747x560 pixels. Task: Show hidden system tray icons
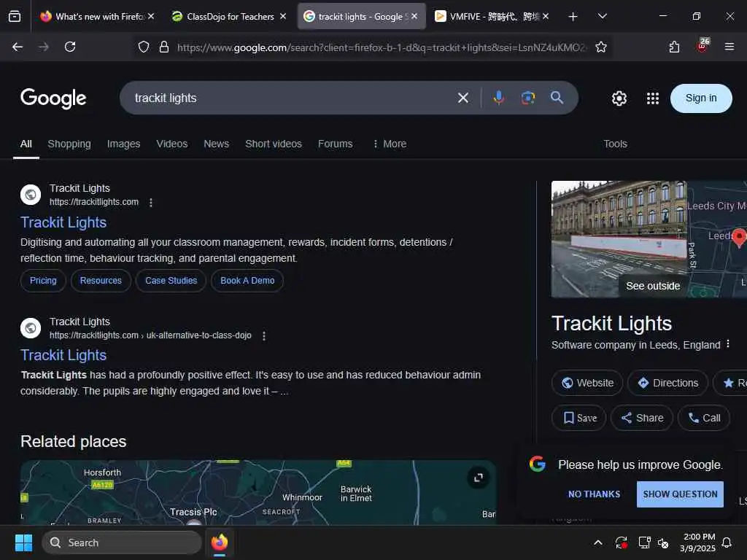click(x=598, y=542)
